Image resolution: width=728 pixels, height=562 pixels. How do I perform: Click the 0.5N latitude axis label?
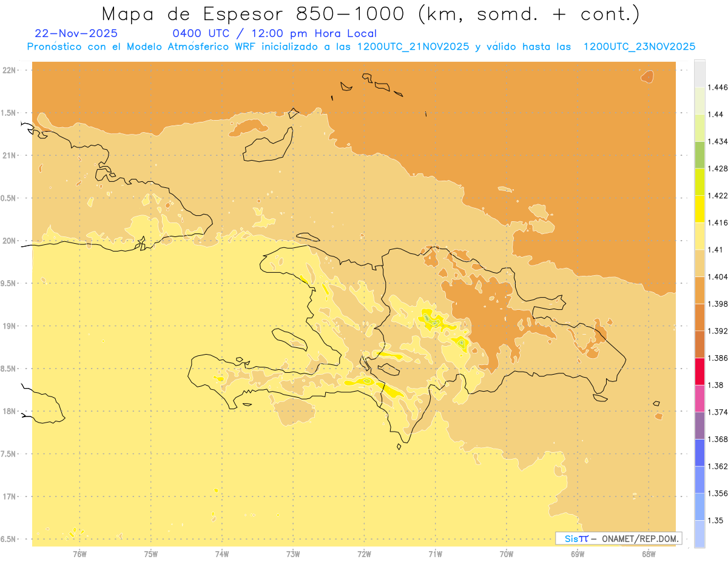(x=8, y=198)
